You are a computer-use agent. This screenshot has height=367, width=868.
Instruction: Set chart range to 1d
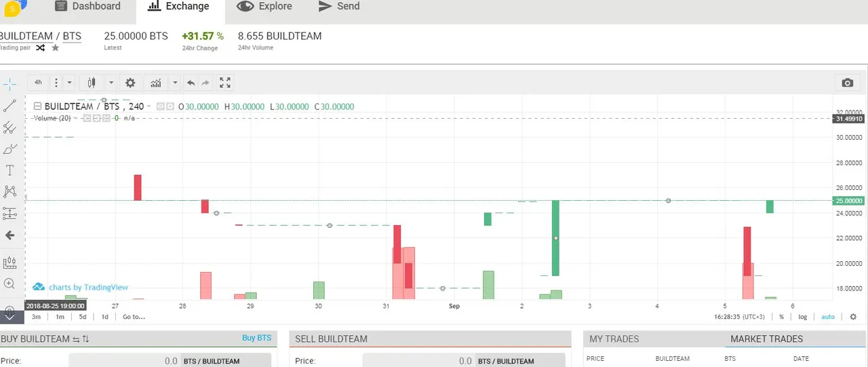coord(105,317)
